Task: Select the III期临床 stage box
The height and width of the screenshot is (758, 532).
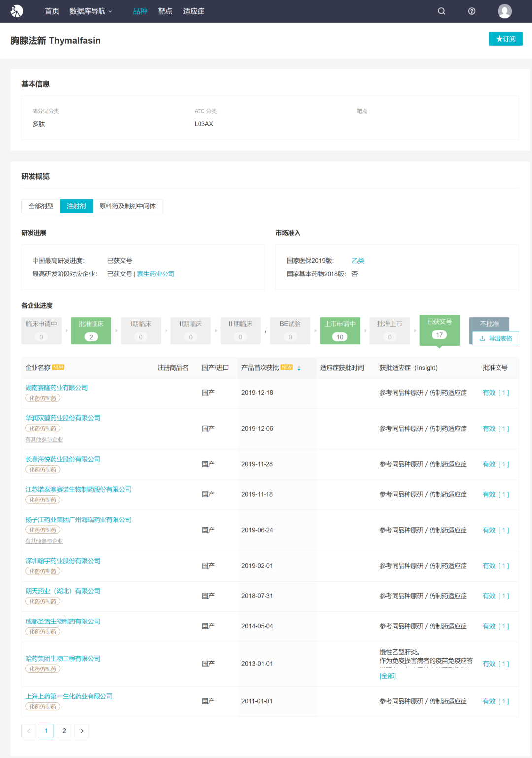Action: [240, 330]
